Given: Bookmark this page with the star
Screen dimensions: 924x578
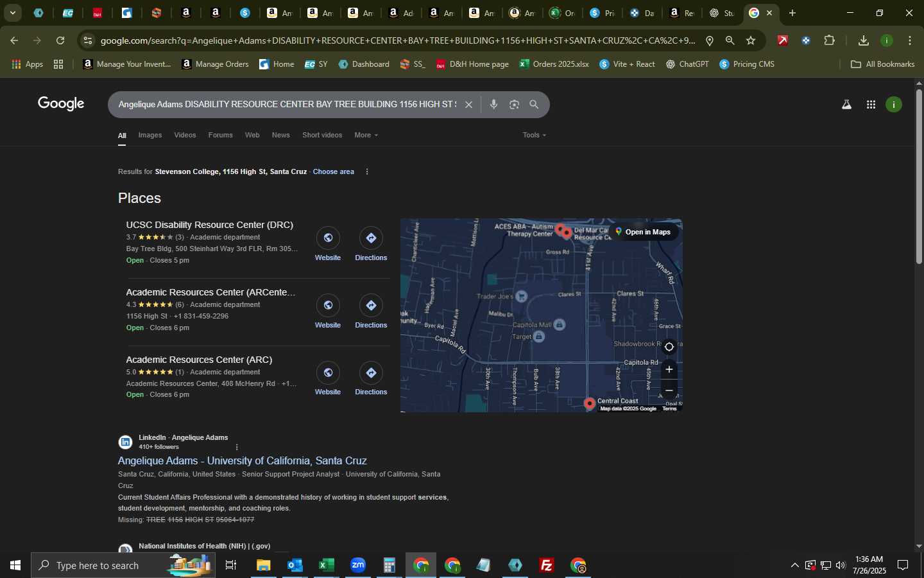Looking at the screenshot, I should coord(751,40).
